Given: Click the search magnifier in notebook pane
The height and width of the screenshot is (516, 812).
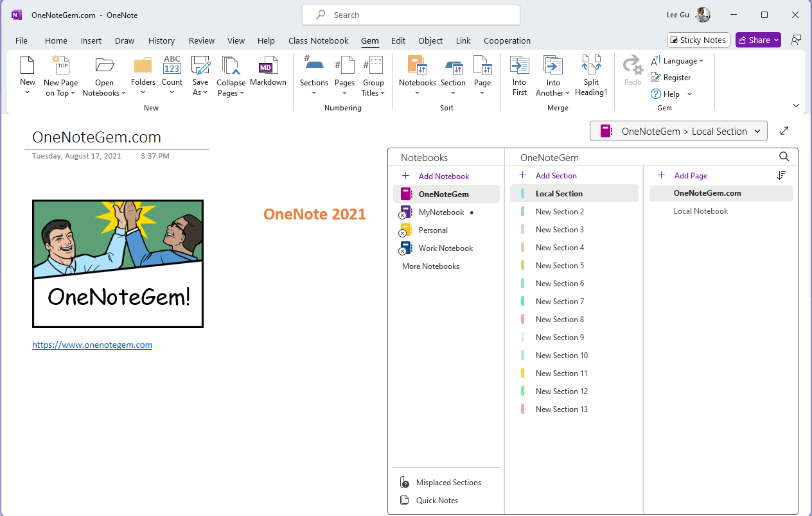Looking at the screenshot, I should click(784, 157).
